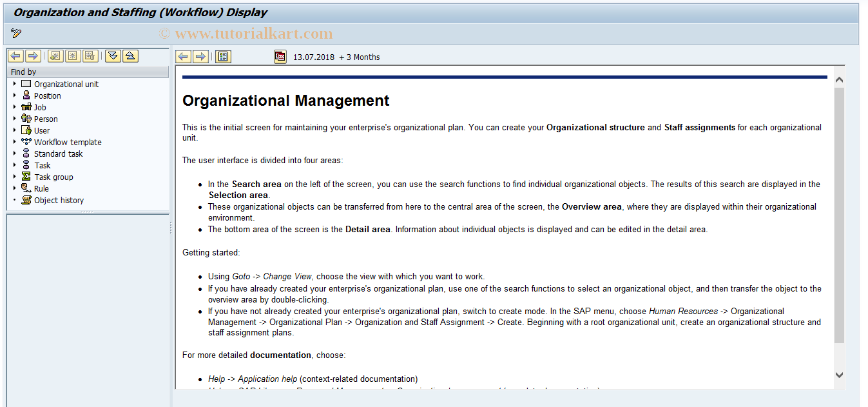This screenshot has width=868, height=407.
Task: Go forward using the overview area right arrow
Action: (201, 57)
